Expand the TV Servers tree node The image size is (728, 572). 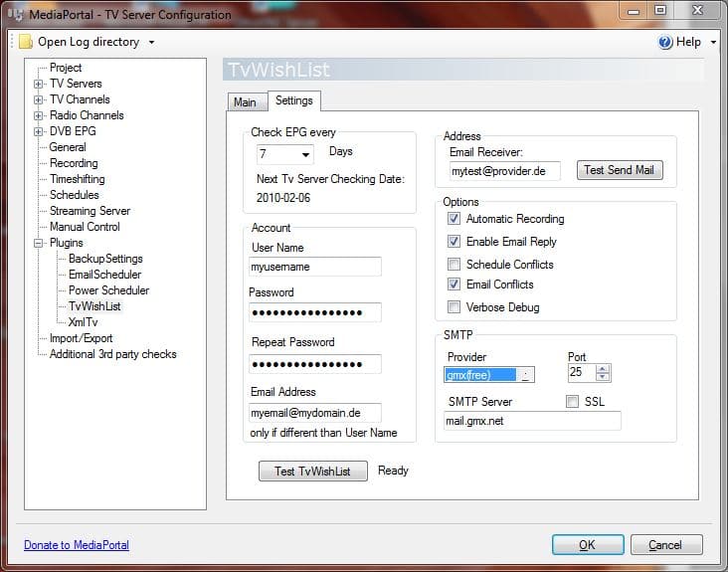[39, 84]
